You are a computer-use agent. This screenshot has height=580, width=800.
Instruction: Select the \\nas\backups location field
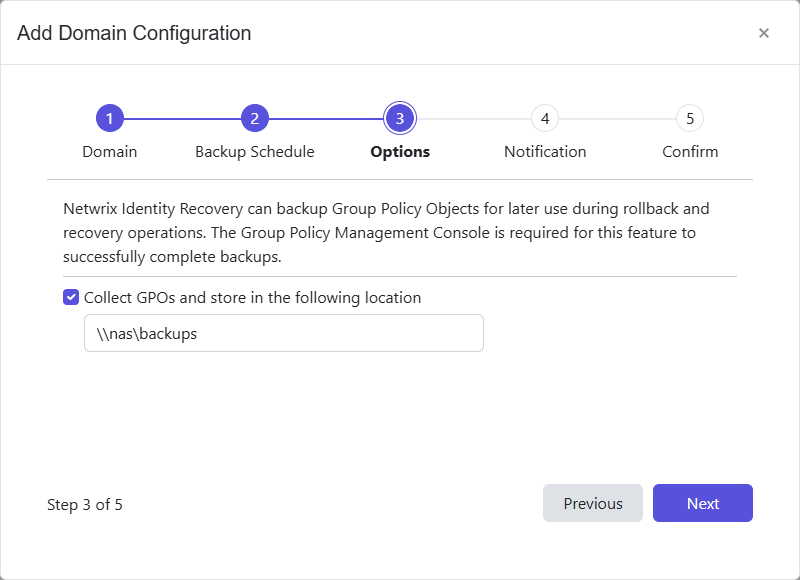pyautogui.click(x=284, y=332)
